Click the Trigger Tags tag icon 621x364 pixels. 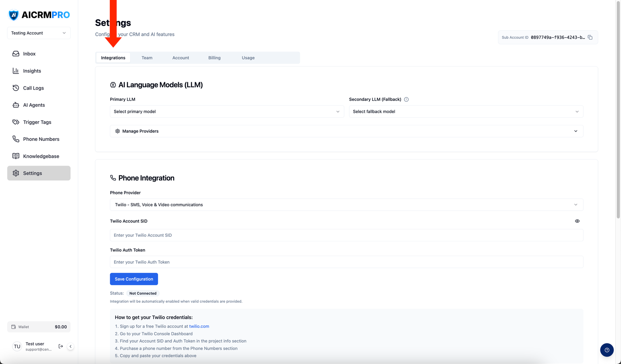(16, 122)
